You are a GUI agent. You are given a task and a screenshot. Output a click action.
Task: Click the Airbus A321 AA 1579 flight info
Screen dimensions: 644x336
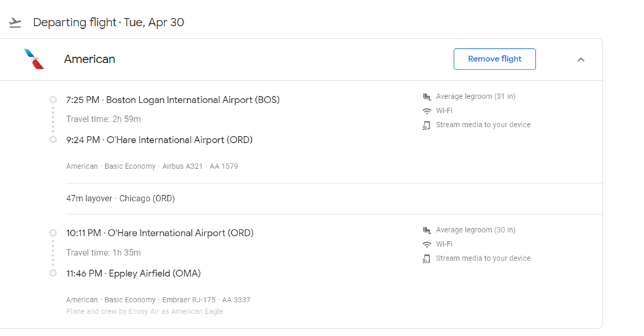point(200,166)
